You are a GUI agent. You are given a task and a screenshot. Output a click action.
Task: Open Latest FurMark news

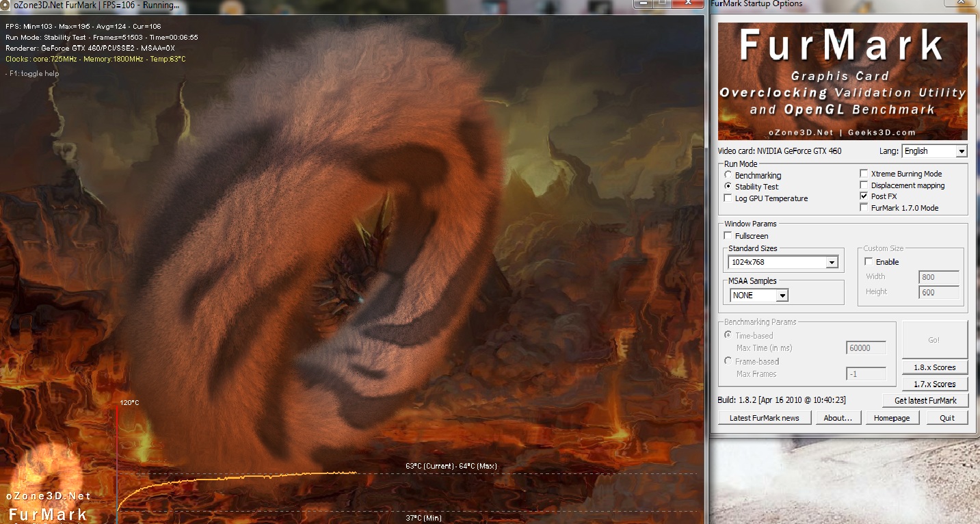(x=765, y=418)
